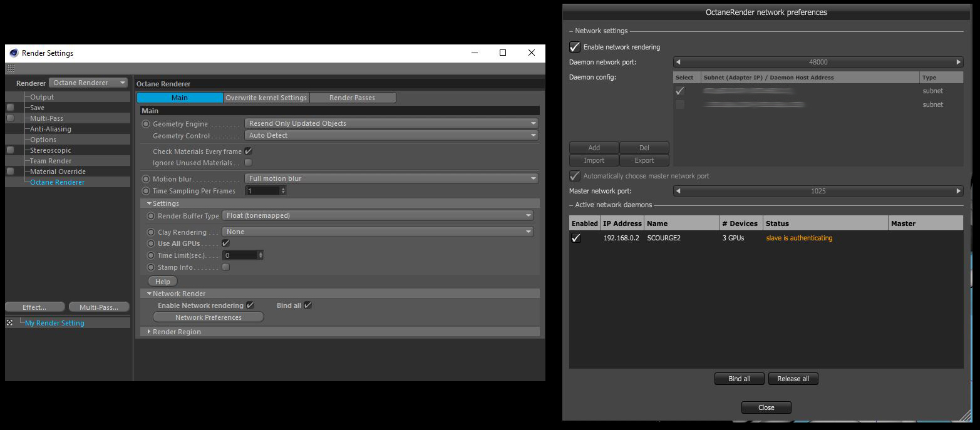Viewport: 980px width, 430px height.
Task: Toggle Check Materials Every frame checkbox
Action: 249,151
